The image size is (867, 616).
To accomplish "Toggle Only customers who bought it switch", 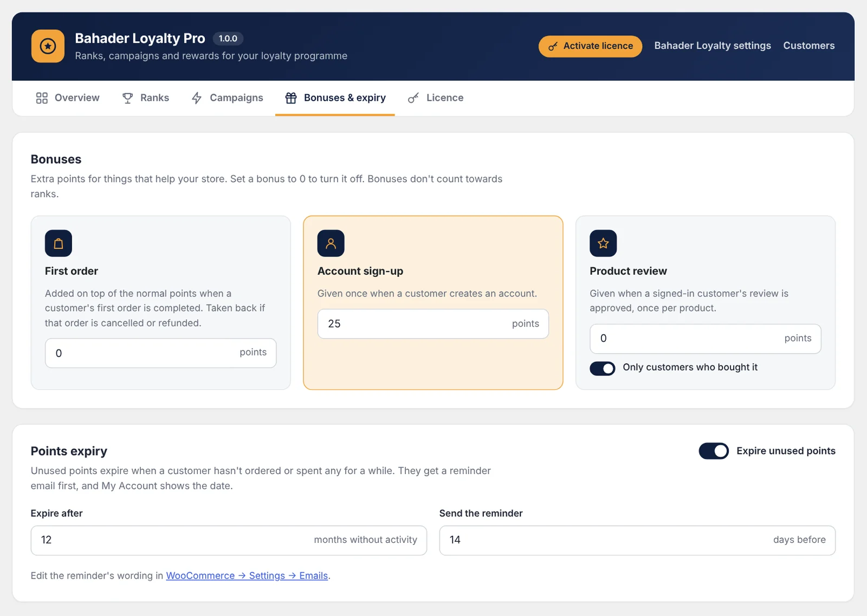I will tap(603, 368).
